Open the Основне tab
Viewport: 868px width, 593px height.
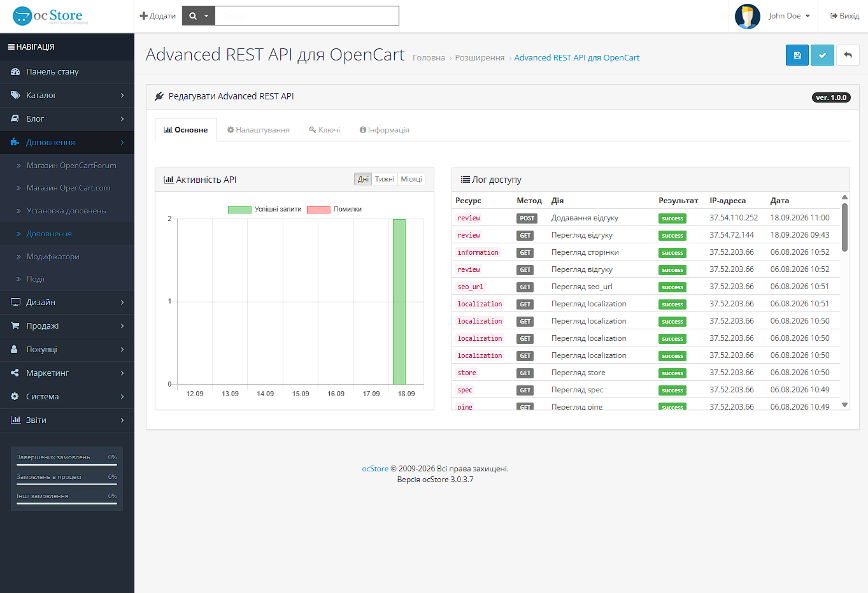pos(186,130)
